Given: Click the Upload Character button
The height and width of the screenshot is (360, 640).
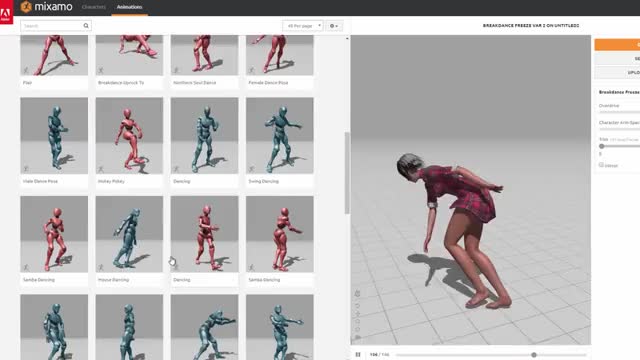Looking at the screenshot, I should (617, 72).
